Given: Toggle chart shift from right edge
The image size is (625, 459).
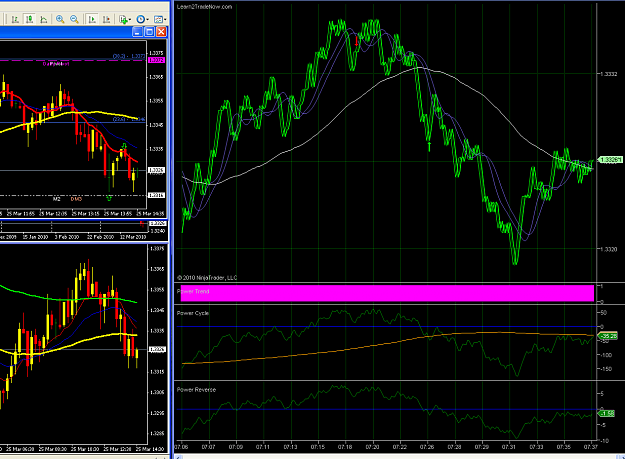Looking at the screenshot, I should [x=106, y=19].
